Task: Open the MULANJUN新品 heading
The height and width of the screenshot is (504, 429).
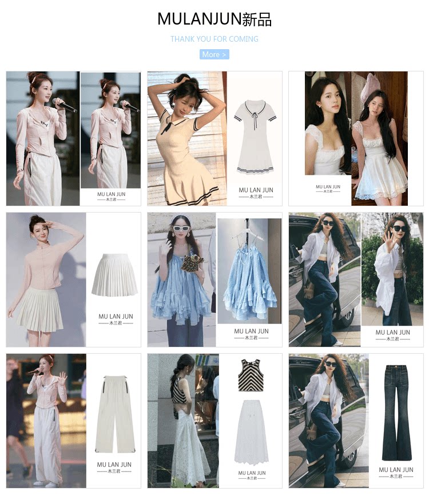Action: (x=214, y=19)
